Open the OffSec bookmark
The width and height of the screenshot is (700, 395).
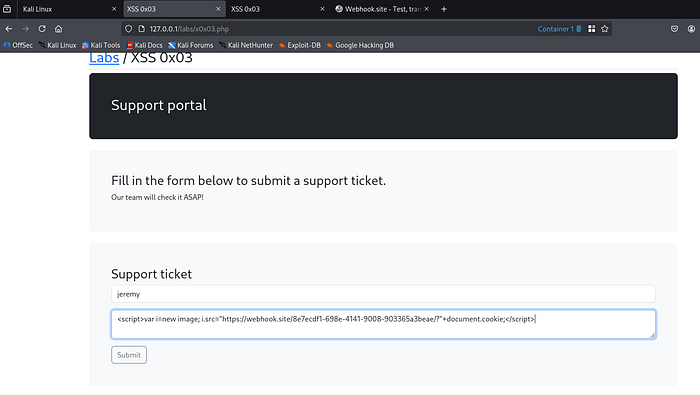(x=18, y=45)
